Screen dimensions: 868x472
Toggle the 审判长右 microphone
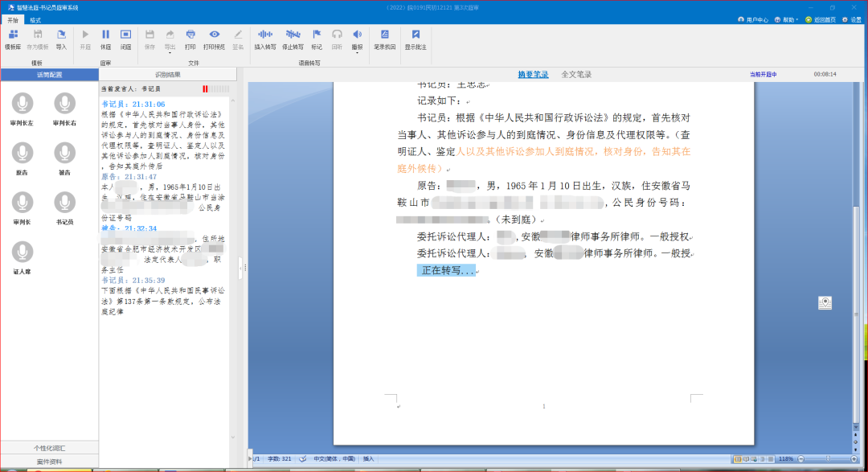(x=65, y=103)
